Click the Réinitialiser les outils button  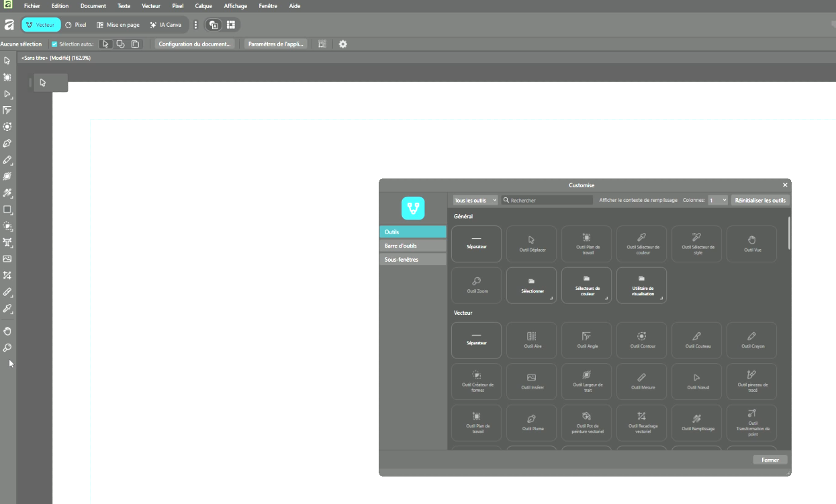click(x=760, y=200)
